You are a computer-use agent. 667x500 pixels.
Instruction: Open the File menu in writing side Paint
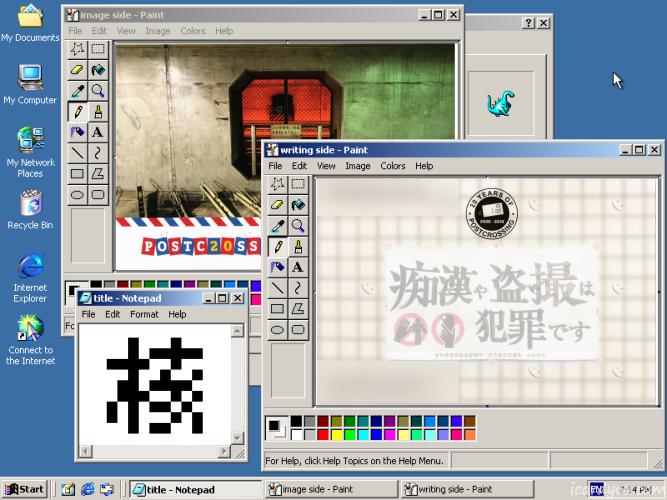pos(275,166)
